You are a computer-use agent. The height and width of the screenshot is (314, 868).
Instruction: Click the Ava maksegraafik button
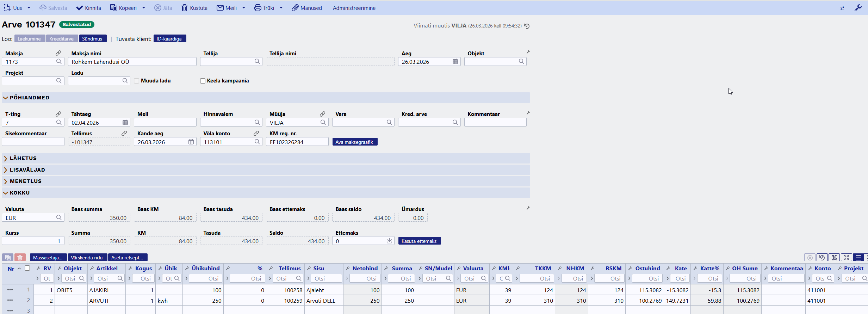tap(354, 142)
